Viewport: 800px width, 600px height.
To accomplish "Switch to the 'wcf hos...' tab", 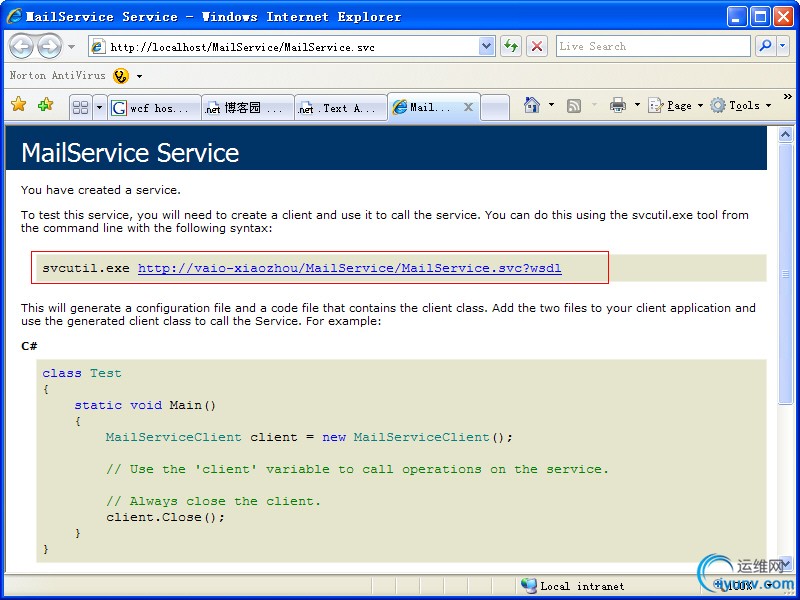I will pos(154,108).
